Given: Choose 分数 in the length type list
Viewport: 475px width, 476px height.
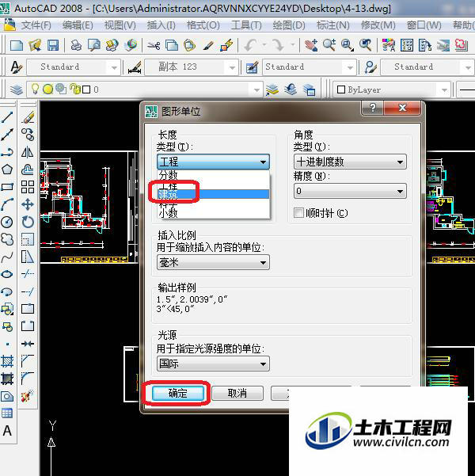Looking at the screenshot, I should [x=214, y=175].
